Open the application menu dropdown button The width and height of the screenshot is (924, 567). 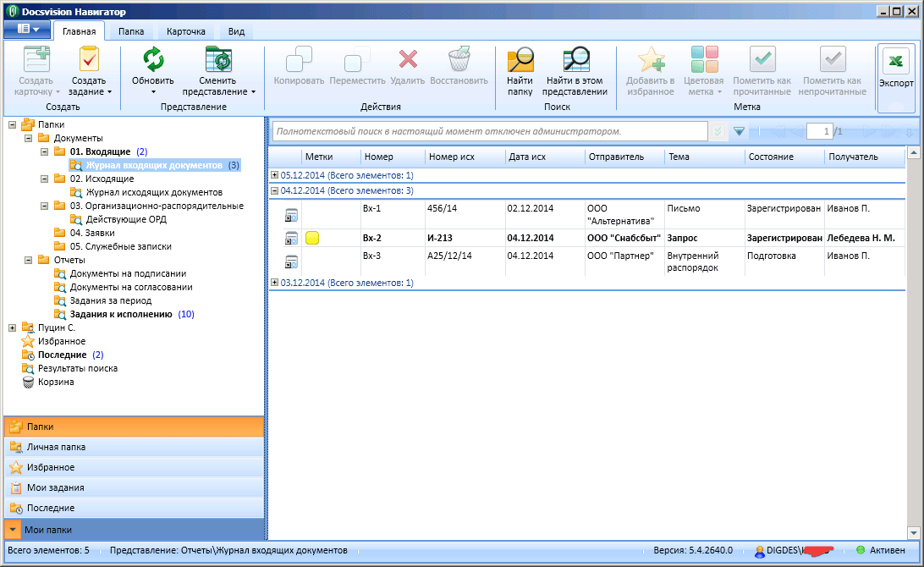pyautogui.click(x=28, y=29)
